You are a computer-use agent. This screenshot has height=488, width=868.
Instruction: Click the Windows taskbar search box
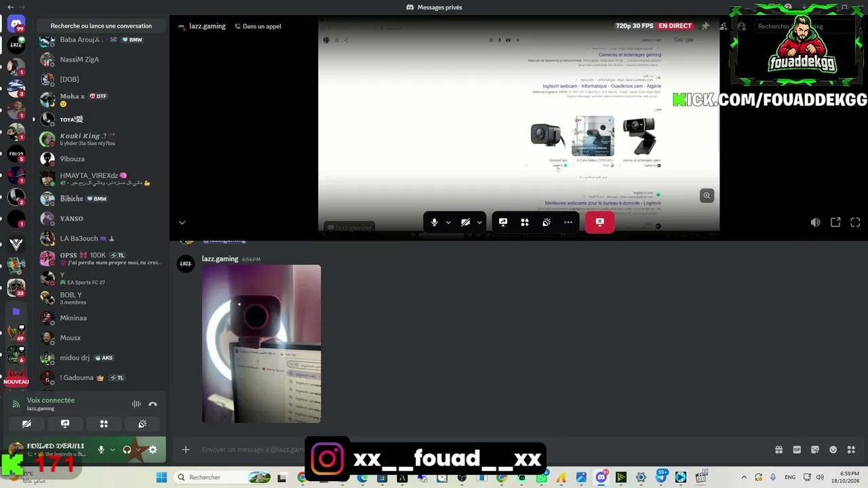222,477
